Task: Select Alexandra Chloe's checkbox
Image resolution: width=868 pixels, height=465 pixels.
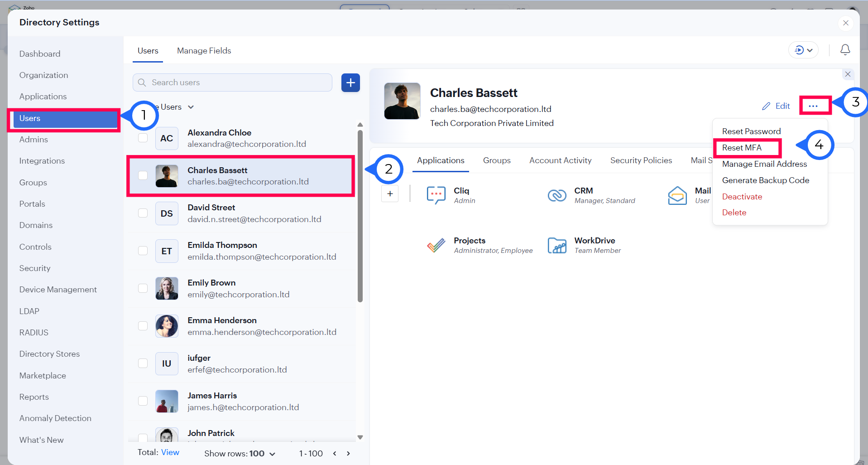Action: coord(143,138)
